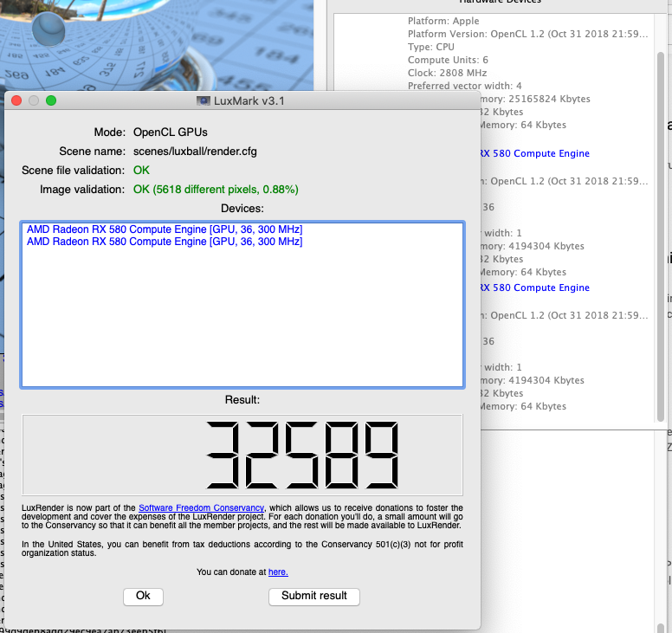This screenshot has height=633, width=672.
Task: Click the 'Result:' label
Action: click(242, 400)
